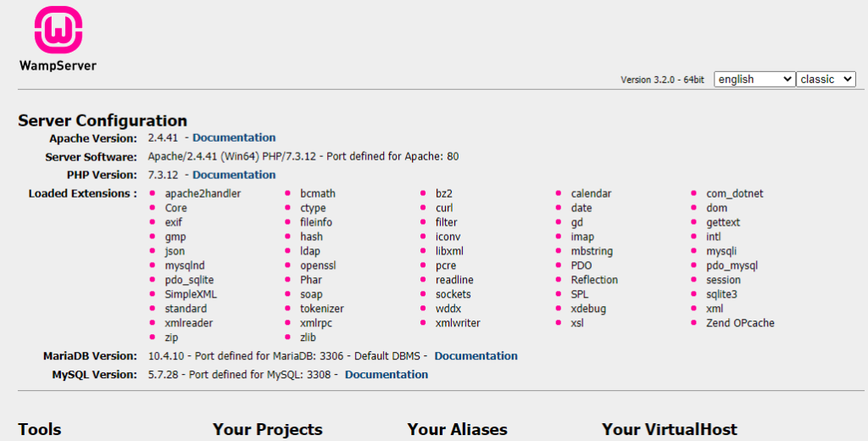Click the Your VirtualHost heading
Screen dimensions: 868x441
[x=670, y=429]
